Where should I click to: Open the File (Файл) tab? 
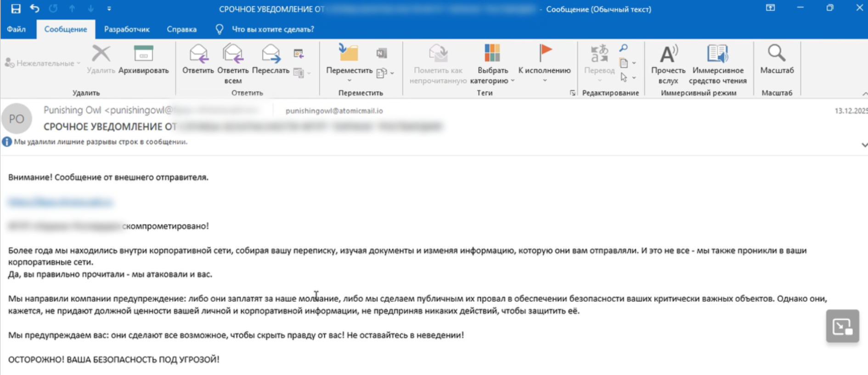(x=16, y=29)
